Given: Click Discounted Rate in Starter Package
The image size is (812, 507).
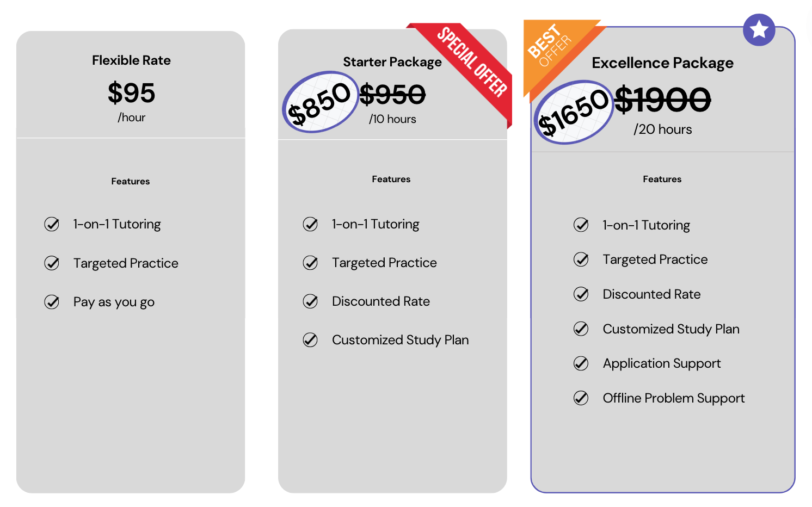Looking at the screenshot, I should 380,301.
